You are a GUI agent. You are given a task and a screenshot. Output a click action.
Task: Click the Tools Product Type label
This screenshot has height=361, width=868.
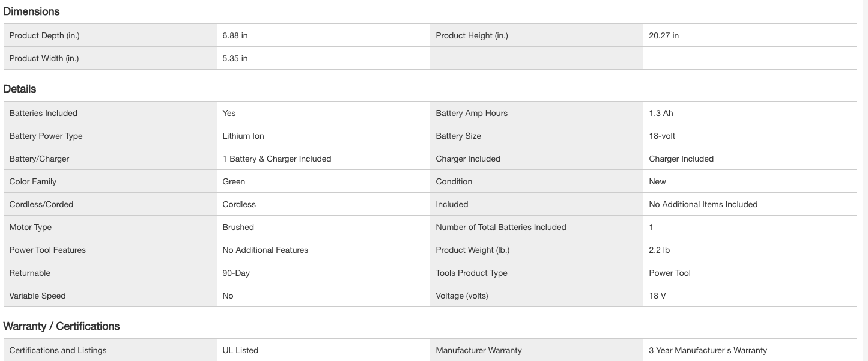point(472,273)
